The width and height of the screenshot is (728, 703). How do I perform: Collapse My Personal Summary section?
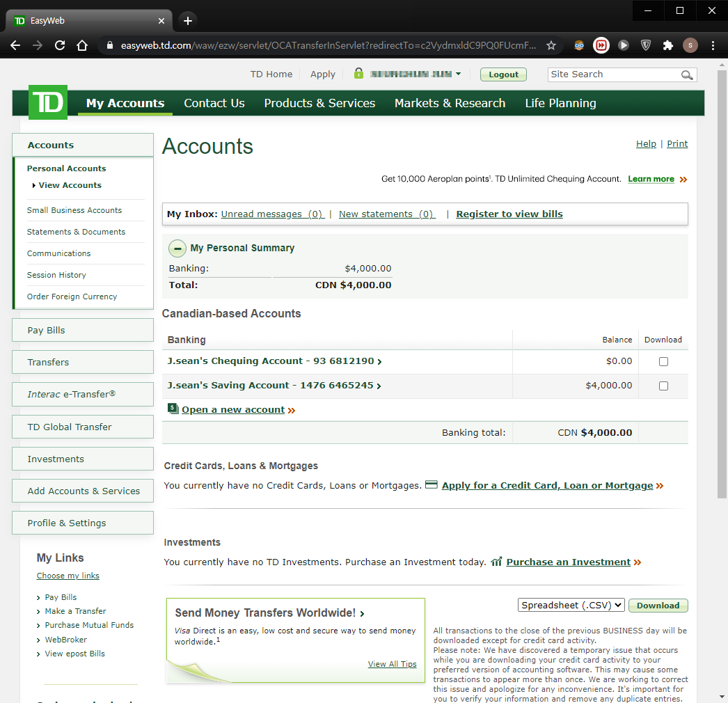click(177, 248)
